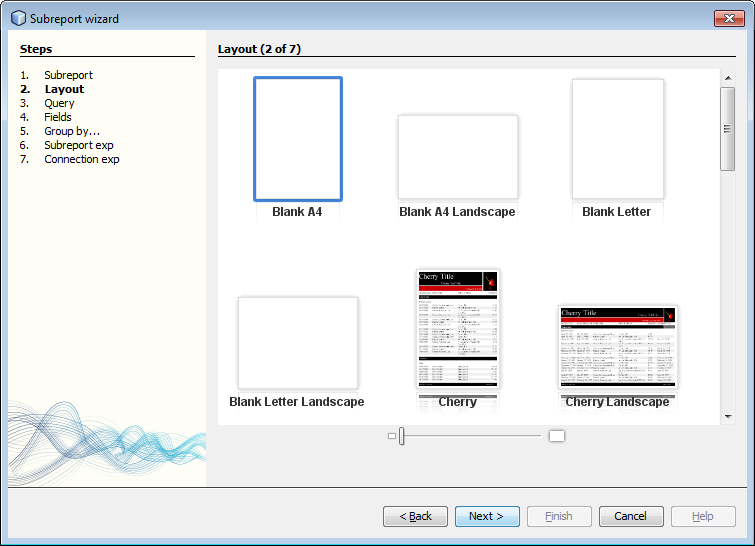Click the Cherry Landscape label
Viewport: 755px width, 546px height.
[x=617, y=402]
